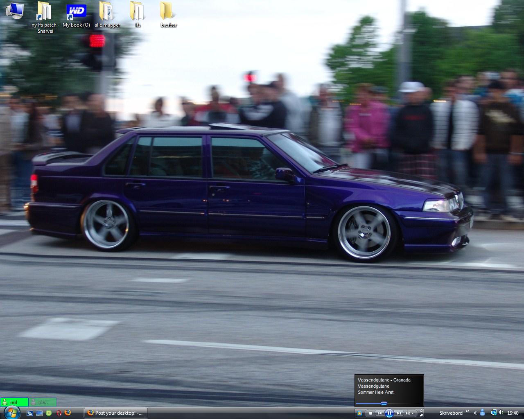The image size is (524, 420).
Task: Pause the current song
Action: (389, 413)
